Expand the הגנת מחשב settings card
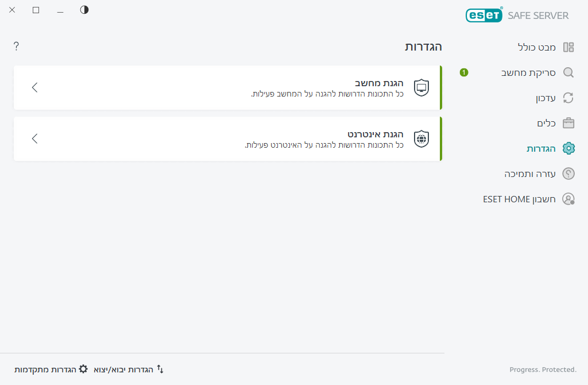Screen dimensions: 588x385 pos(35,87)
